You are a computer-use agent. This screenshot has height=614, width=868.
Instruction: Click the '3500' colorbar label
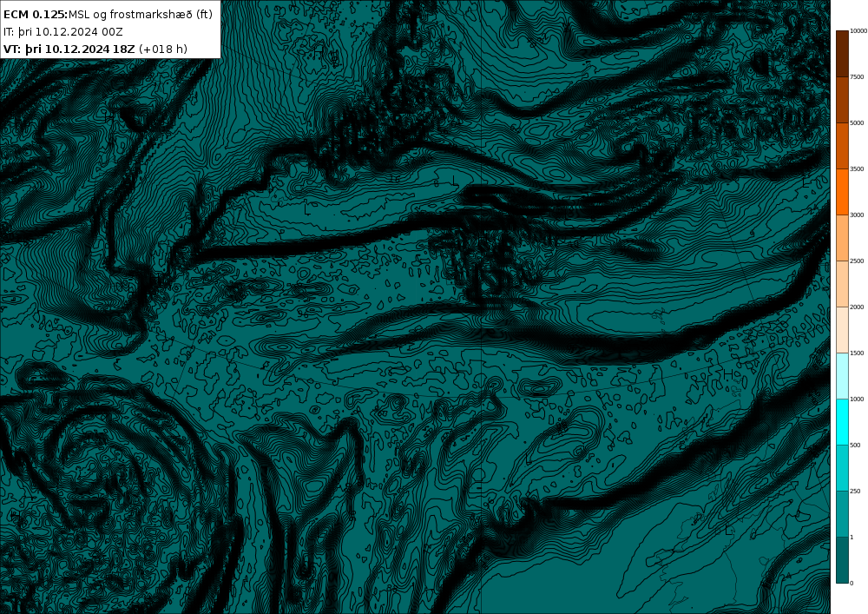point(857,168)
